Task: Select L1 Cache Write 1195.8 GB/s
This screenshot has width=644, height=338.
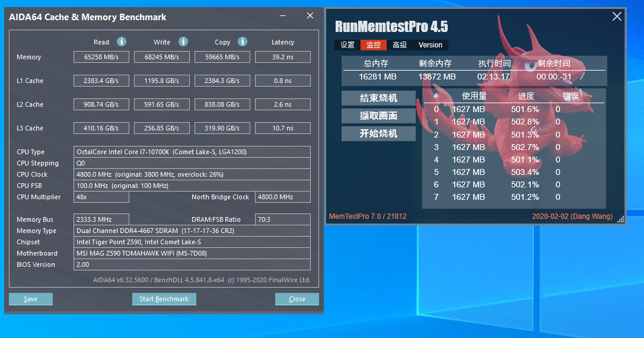Action: [162, 81]
